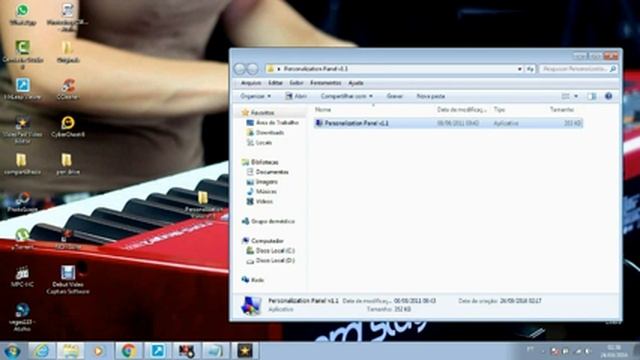The height and width of the screenshot is (360, 640).
Task: Click the volume icon in system tray
Action: point(588,351)
